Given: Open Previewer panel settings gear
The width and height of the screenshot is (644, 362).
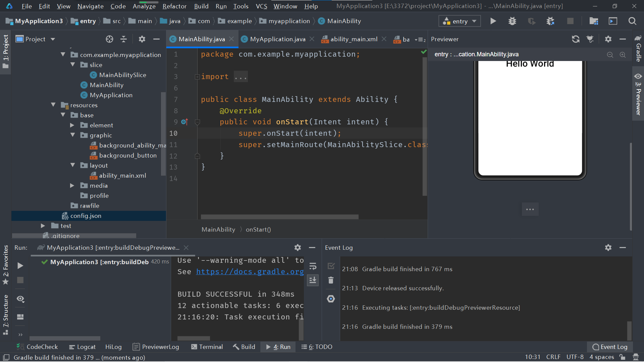Looking at the screenshot, I should tap(608, 39).
